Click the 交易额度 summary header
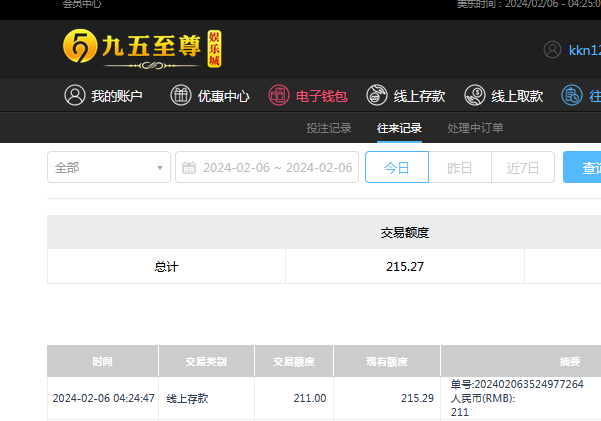The image size is (601, 421). click(x=405, y=233)
